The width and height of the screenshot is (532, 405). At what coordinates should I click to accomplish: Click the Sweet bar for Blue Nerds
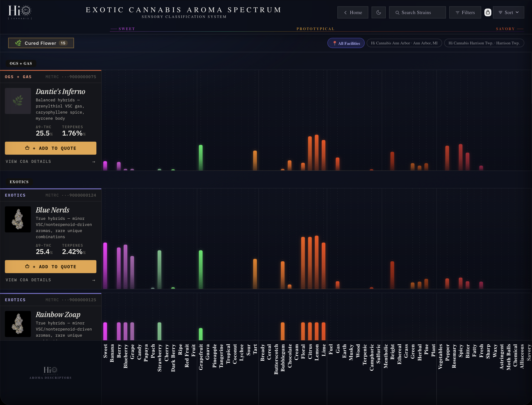(x=105, y=266)
